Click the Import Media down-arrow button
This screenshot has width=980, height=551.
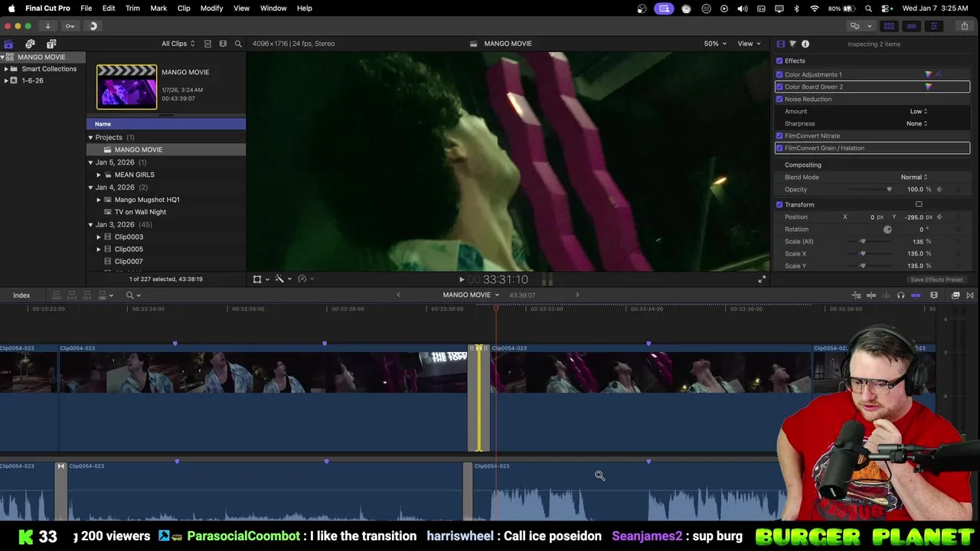pyautogui.click(x=47, y=26)
